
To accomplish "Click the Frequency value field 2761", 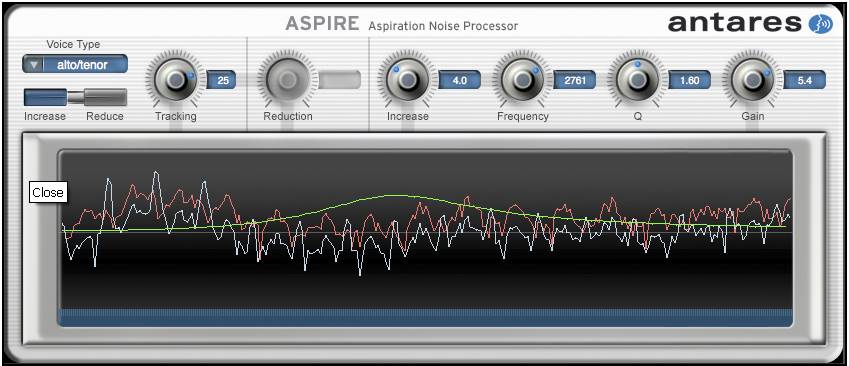I will (575, 81).
